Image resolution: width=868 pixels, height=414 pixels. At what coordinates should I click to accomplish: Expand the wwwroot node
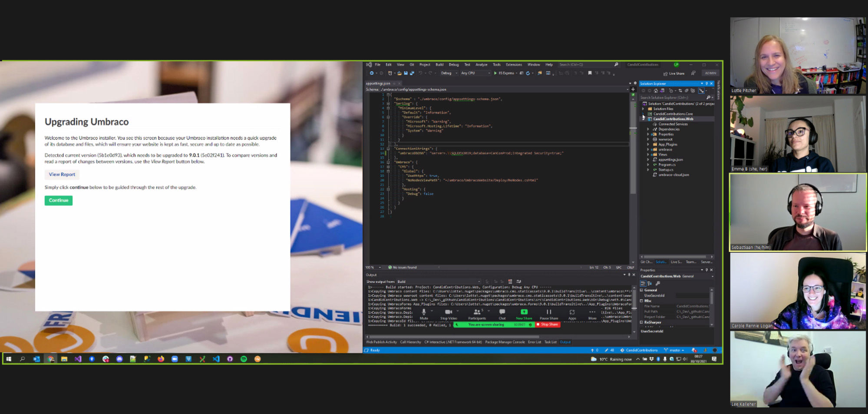648,139
